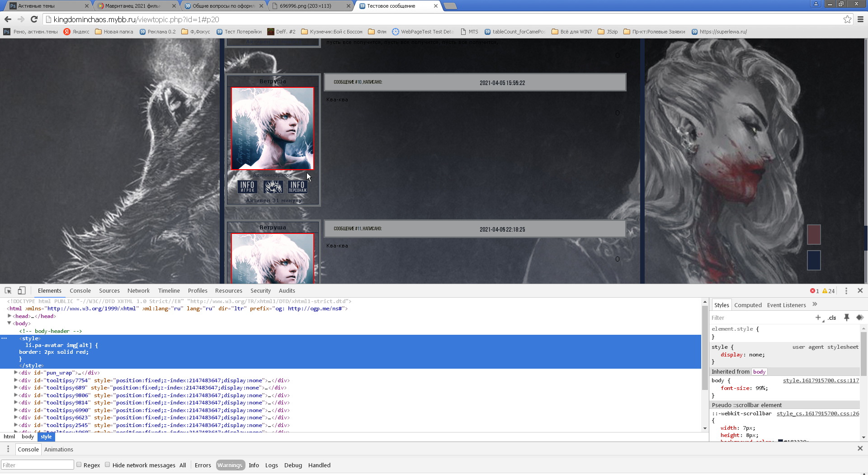This screenshot has height=475, width=868.
Task: Toggle element state pin icon
Action: tap(847, 318)
